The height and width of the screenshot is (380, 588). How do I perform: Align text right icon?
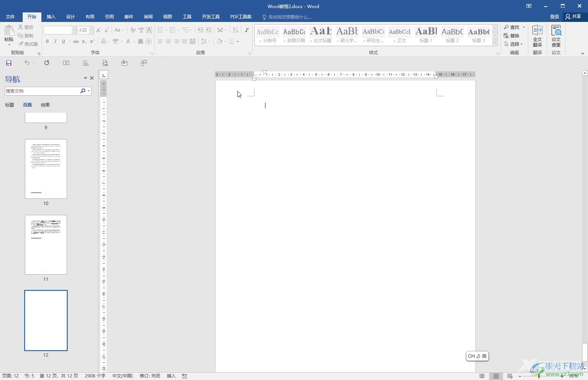(176, 41)
